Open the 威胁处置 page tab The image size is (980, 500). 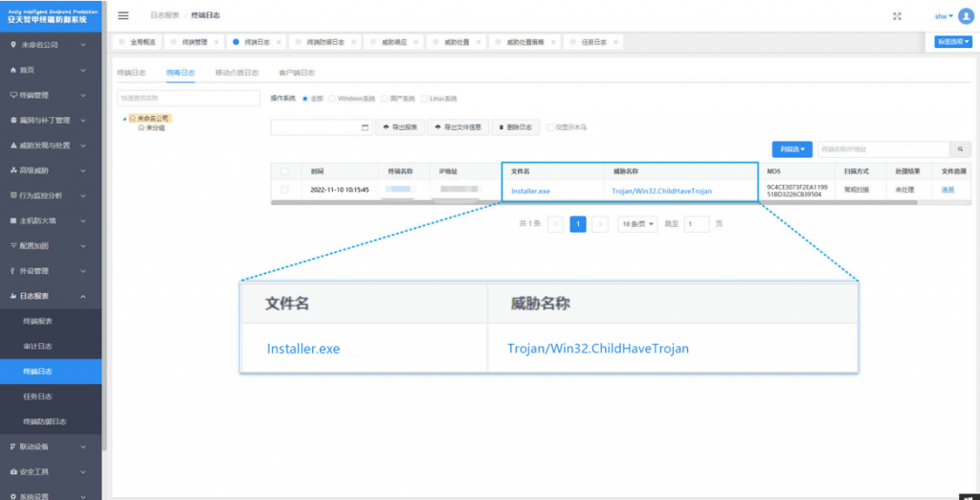[x=457, y=42]
